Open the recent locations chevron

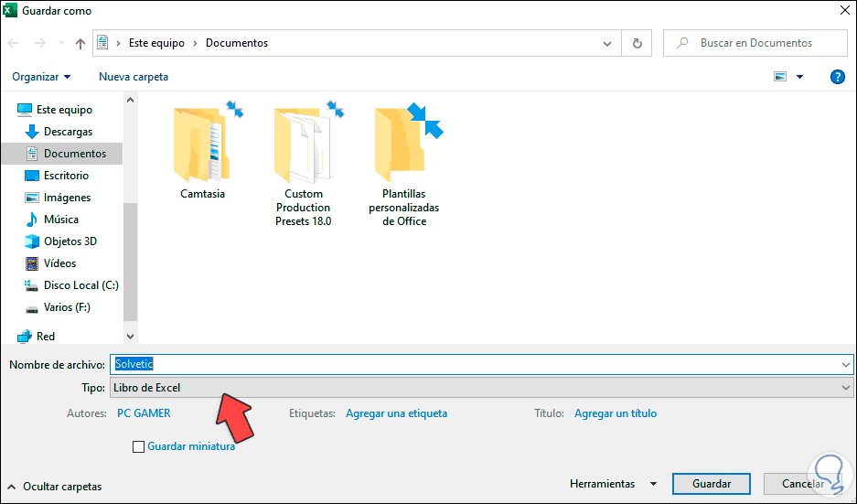(61, 43)
